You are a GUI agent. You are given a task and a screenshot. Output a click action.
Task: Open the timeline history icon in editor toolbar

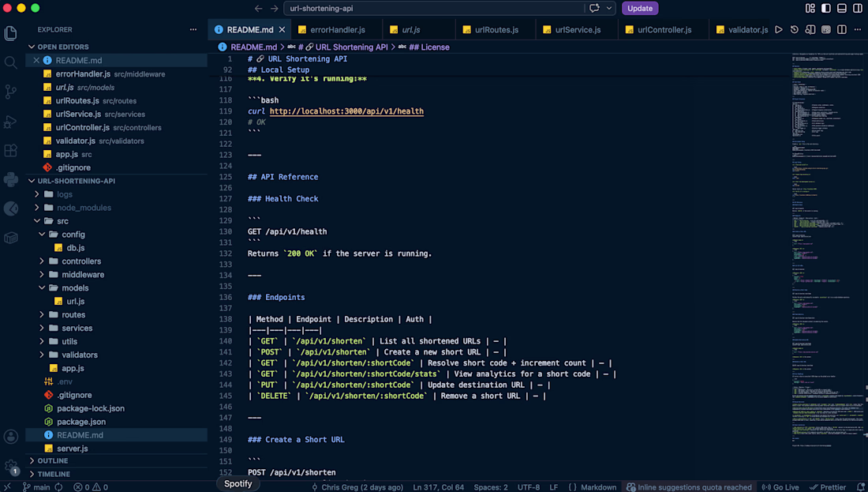795,30
